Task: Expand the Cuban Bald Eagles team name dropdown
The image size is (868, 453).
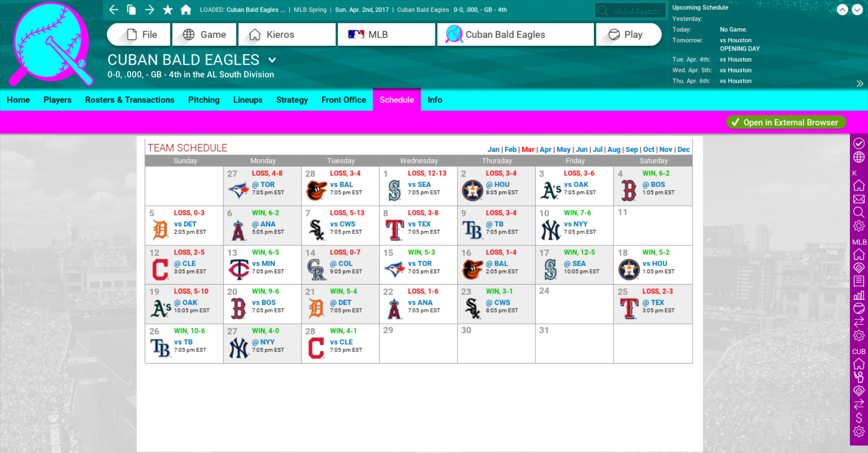Action: tap(272, 60)
